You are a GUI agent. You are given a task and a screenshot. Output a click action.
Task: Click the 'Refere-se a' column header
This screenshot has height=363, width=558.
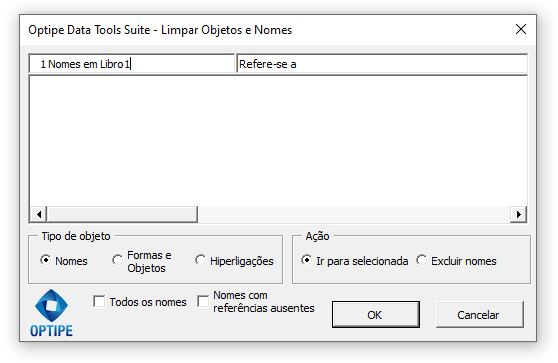[x=382, y=64]
